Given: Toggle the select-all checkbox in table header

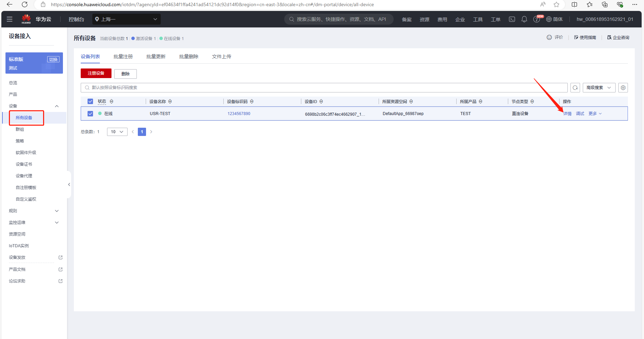Looking at the screenshot, I should pos(90,101).
